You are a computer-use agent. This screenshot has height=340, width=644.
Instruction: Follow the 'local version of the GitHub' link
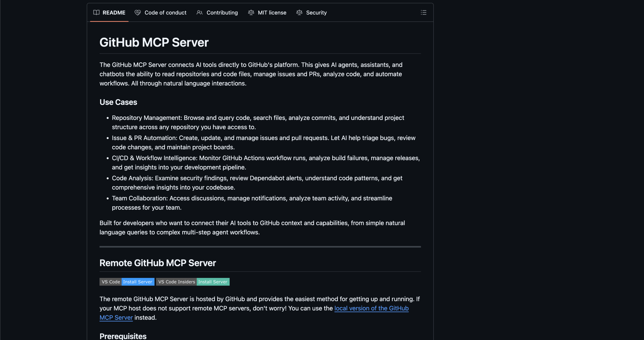point(371,308)
